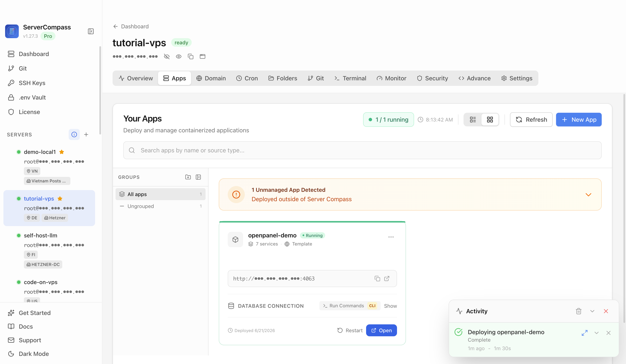Switch to the Folders tab
The width and height of the screenshot is (626, 364).
(x=283, y=78)
